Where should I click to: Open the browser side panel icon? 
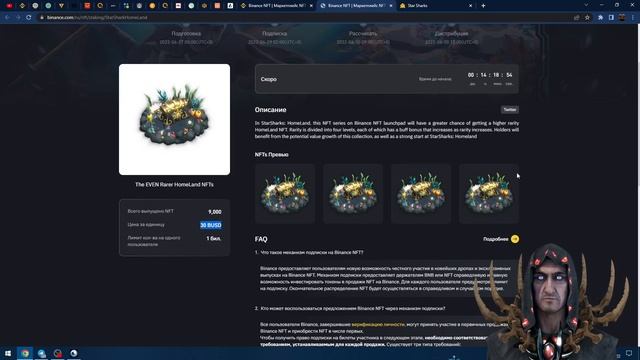coord(611,18)
